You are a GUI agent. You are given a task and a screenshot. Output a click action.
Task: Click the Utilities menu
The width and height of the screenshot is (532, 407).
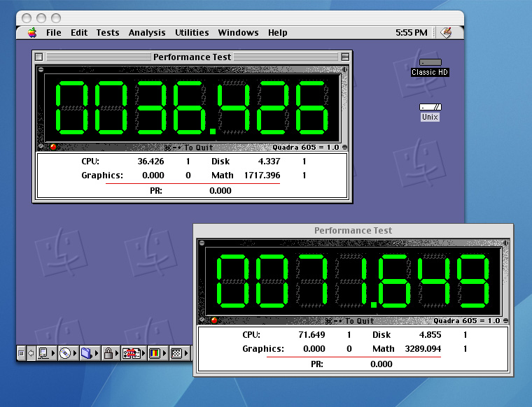pyautogui.click(x=192, y=32)
